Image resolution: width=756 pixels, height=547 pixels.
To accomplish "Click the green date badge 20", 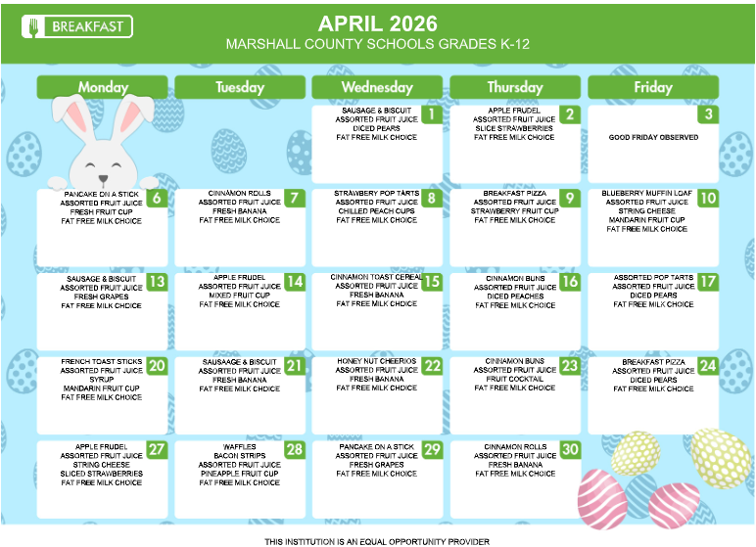I will [x=156, y=366].
